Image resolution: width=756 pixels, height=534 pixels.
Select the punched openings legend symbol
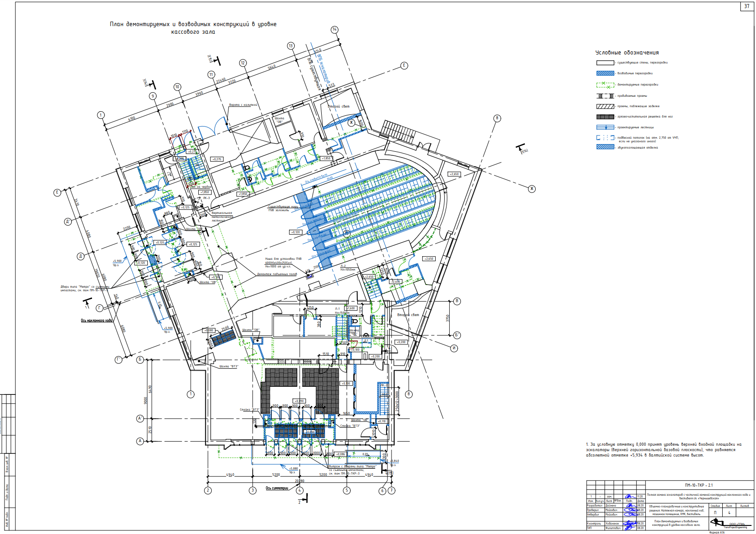(605, 96)
